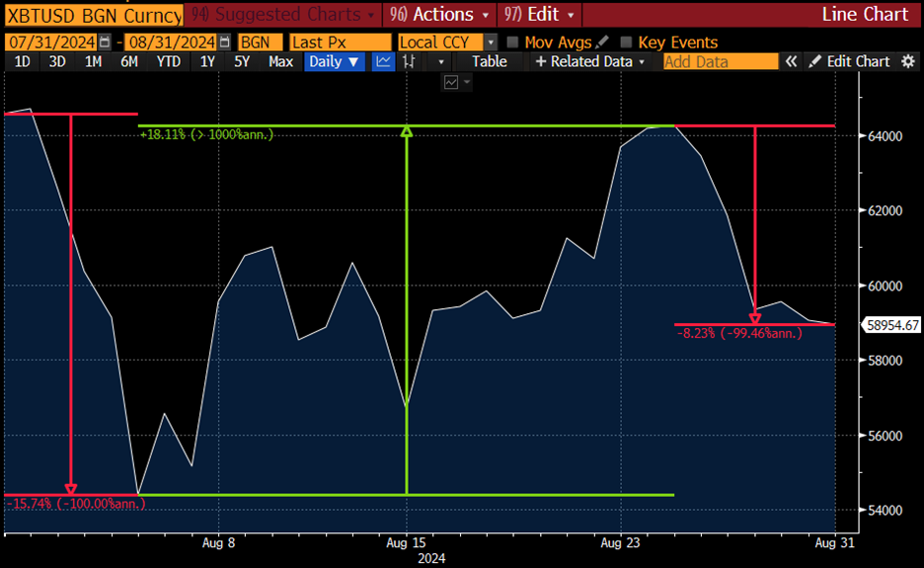Image resolution: width=924 pixels, height=568 pixels.
Task: Click Aug 23 x-axis label
Action: point(620,543)
